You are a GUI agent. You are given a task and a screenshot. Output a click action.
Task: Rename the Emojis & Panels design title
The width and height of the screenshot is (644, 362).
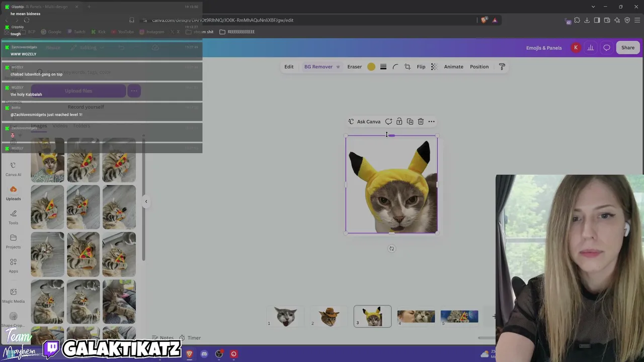tap(544, 48)
